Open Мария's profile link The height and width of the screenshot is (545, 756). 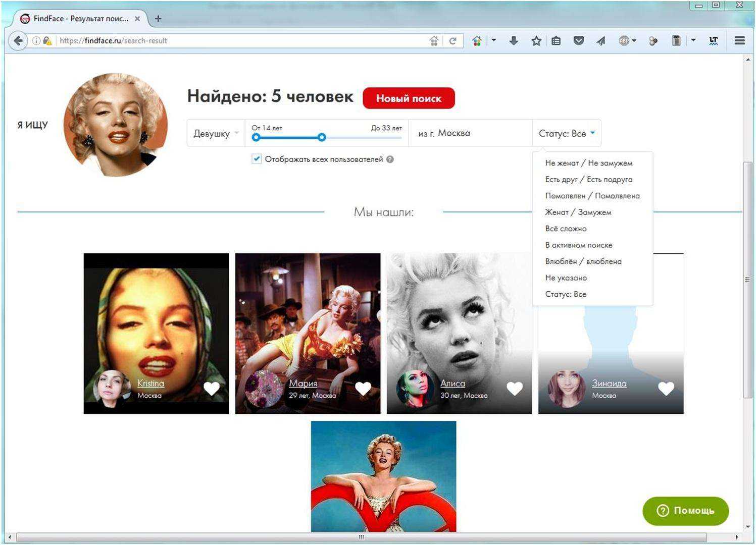(x=303, y=384)
